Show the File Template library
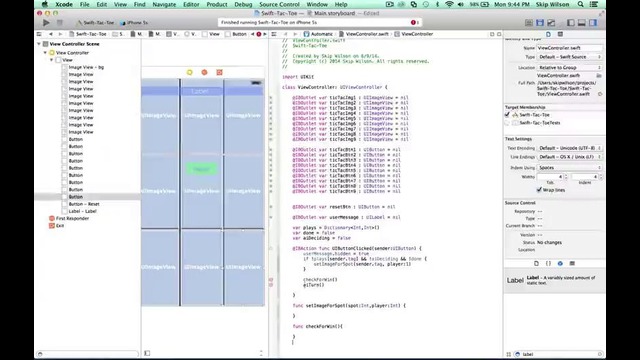The height and width of the screenshot is (360, 640). tap(536, 263)
